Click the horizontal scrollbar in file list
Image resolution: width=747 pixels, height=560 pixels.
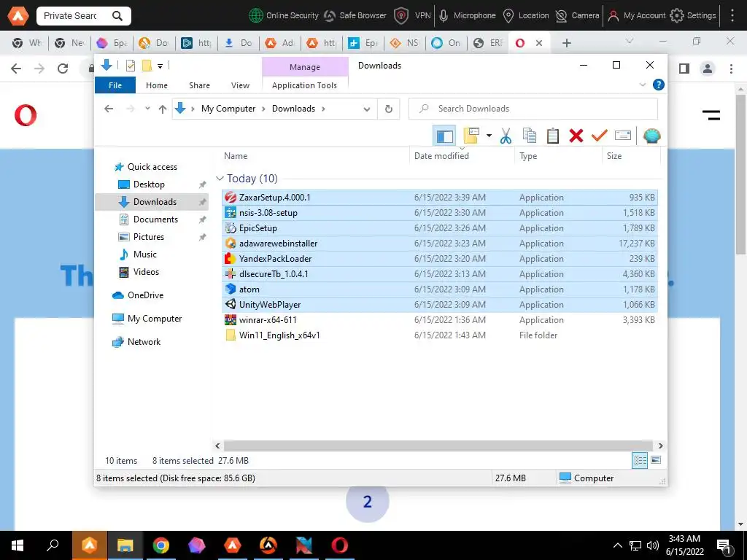[x=438, y=446]
